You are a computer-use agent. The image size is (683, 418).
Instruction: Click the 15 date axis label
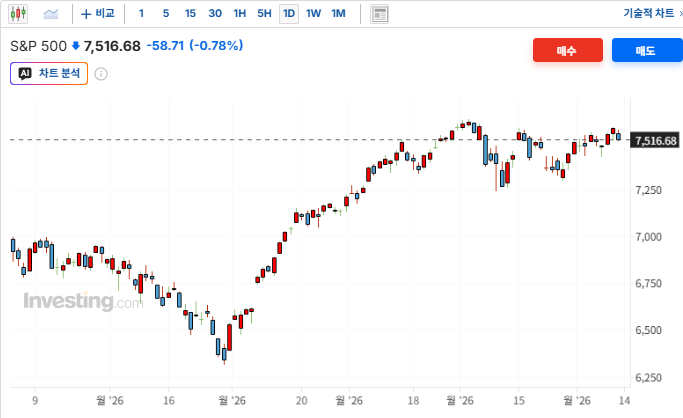tap(519, 401)
